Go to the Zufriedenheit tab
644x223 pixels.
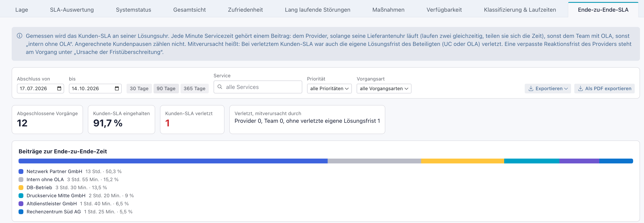[245, 9]
